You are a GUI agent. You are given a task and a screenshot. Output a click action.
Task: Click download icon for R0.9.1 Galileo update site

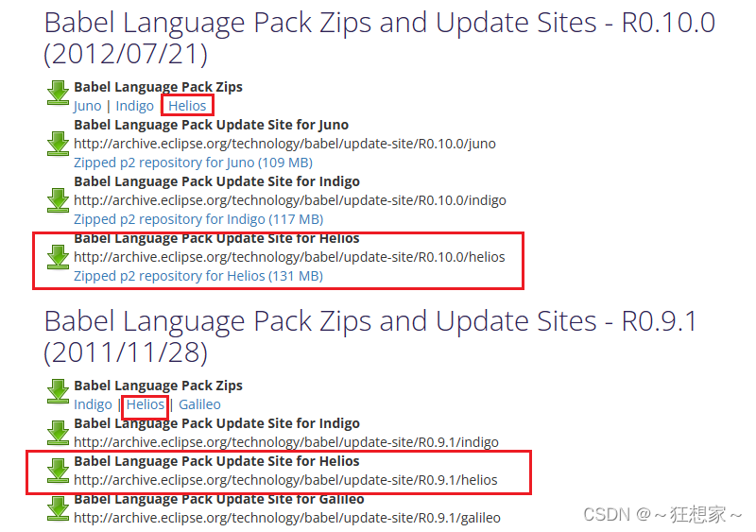[x=58, y=508]
